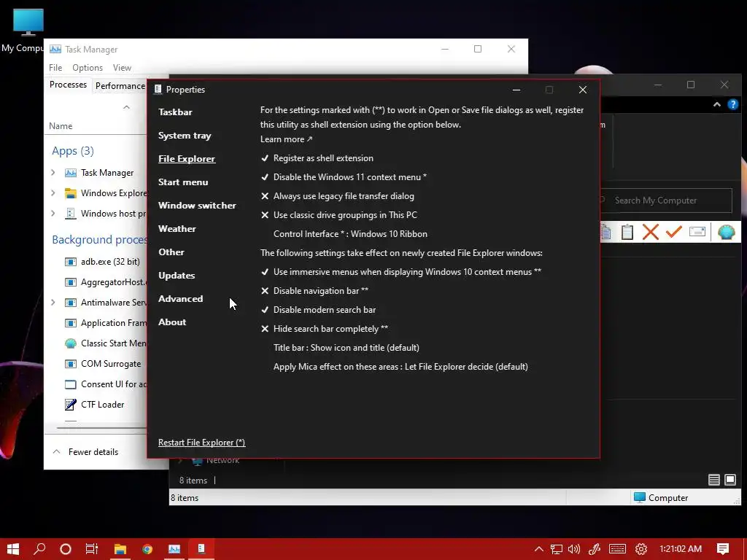This screenshot has height=560, width=747.
Task: Change Control Interface Windows 10 Ribbon option
Action: pyautogui.click(x=350, y=234)
